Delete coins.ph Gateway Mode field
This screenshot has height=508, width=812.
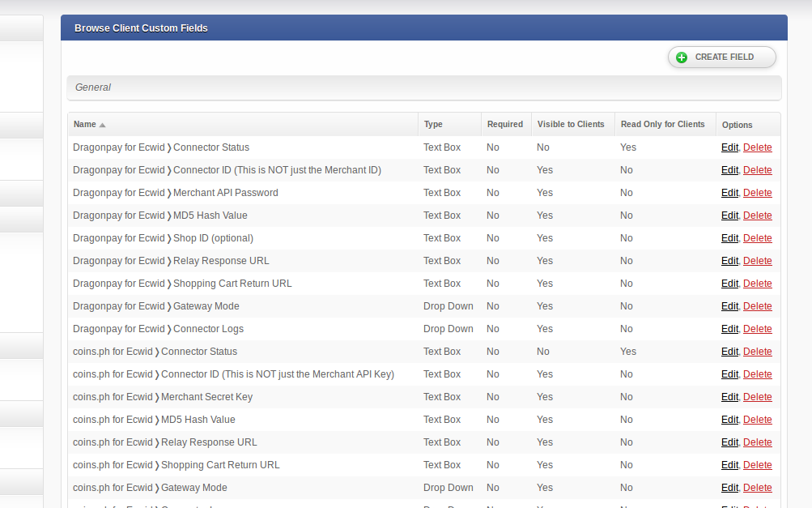pos(757,488)
